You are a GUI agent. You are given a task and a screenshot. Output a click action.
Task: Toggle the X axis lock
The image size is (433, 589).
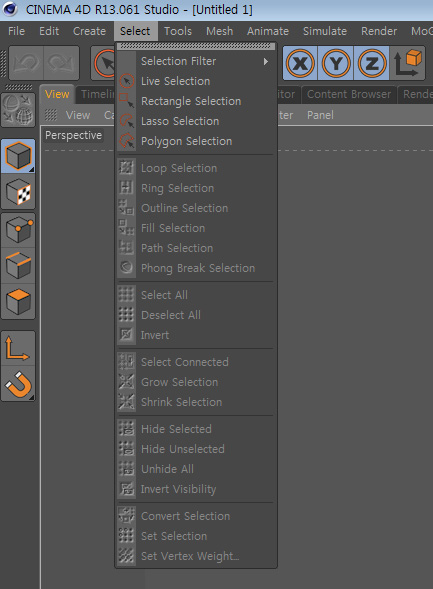pyautogui.click(x=300, y=63)
